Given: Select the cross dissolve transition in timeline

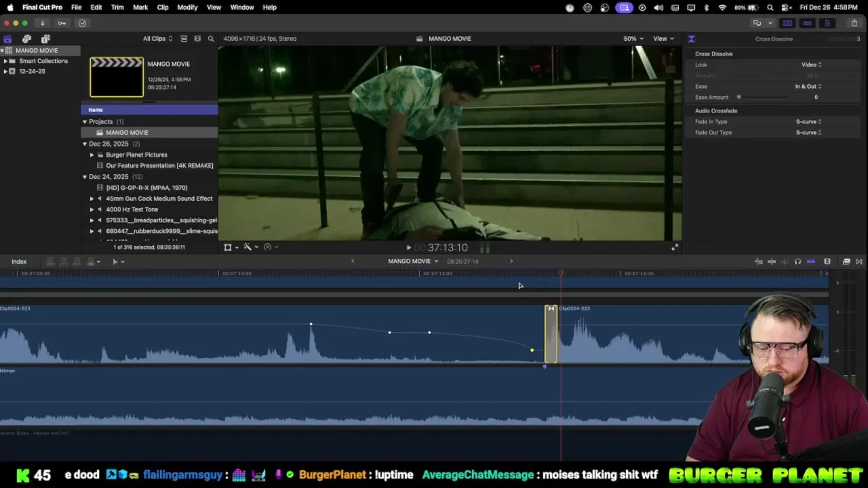Looking at the screenshot, I should point(551,334).
